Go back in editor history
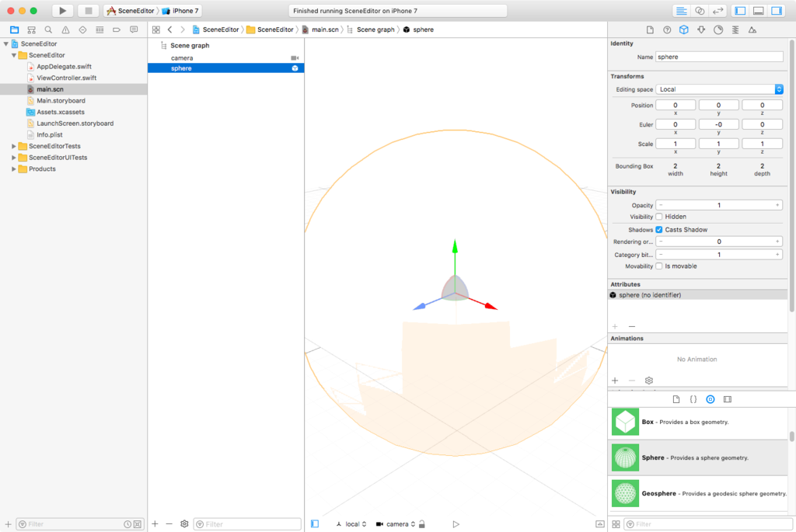 pos(170,30)
